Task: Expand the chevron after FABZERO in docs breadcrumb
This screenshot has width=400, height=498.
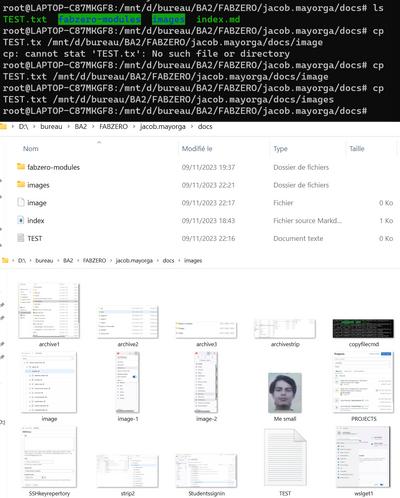Action: point(134,127)
